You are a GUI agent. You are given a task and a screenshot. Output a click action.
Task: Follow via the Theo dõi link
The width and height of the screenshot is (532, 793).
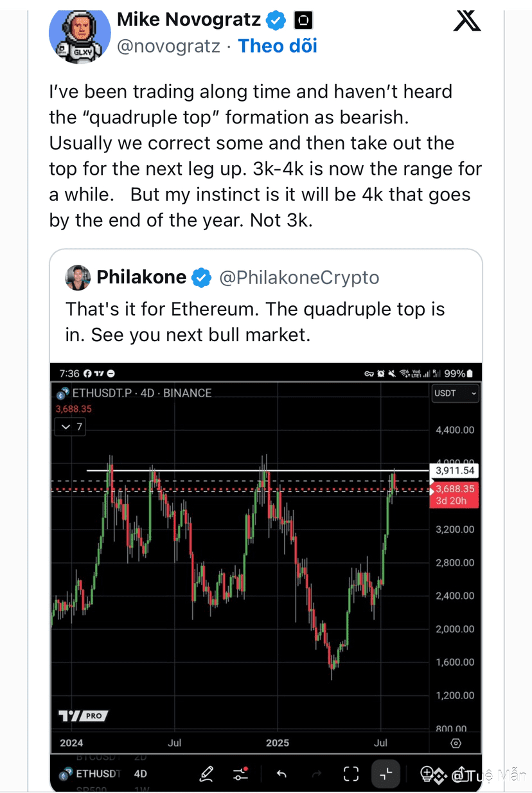coord(278,46)
